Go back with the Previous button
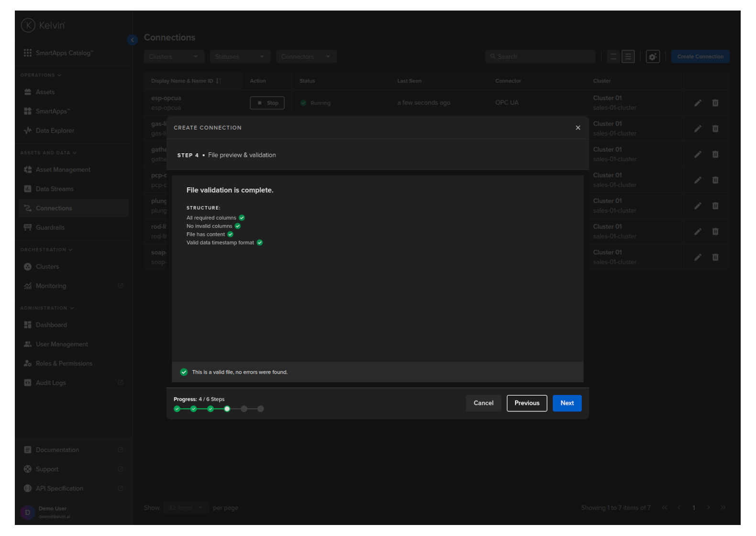 (x=526, y=403)
